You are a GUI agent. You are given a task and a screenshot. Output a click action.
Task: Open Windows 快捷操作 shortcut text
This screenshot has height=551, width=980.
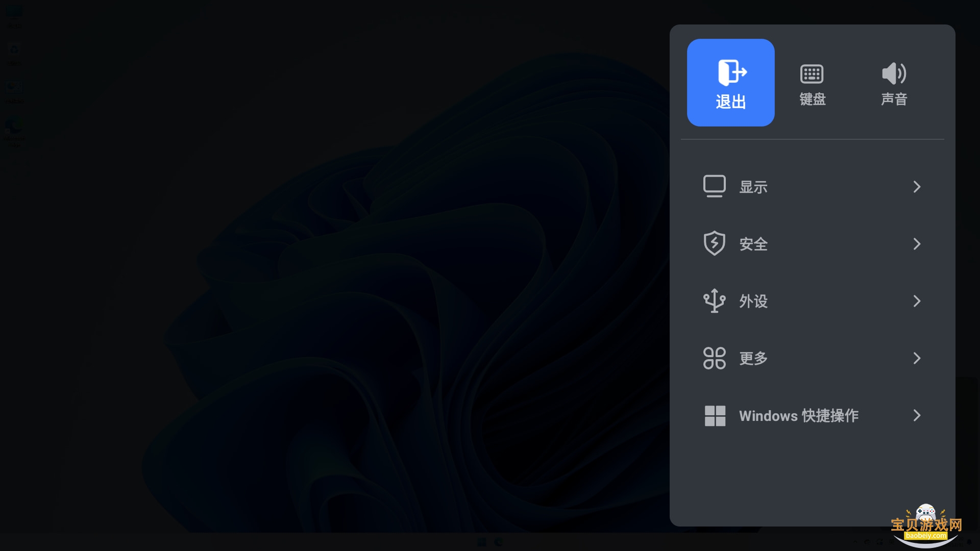pyautogui.click(x=799, y=415)
